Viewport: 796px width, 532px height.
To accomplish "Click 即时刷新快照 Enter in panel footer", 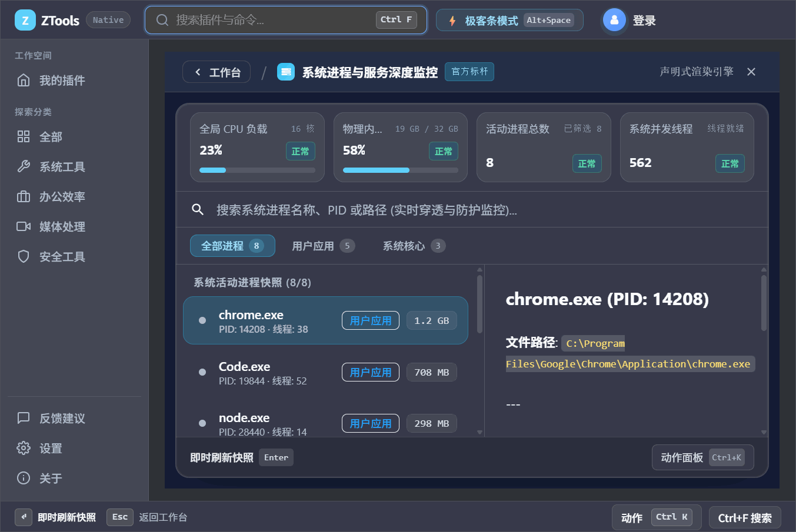I will pos(242,457).
